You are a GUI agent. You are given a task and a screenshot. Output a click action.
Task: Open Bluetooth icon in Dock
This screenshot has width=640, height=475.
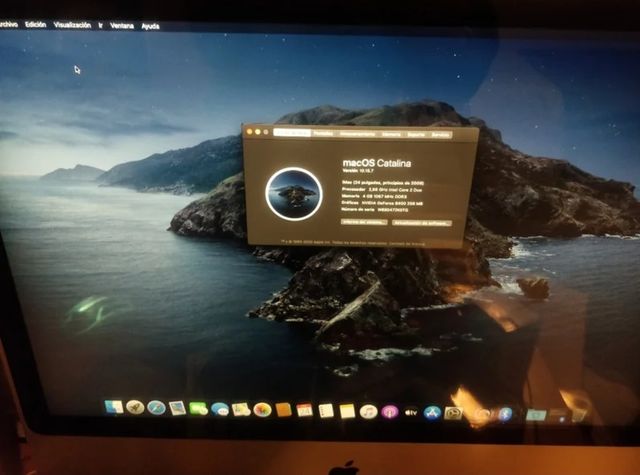click(x=505, y=414)
